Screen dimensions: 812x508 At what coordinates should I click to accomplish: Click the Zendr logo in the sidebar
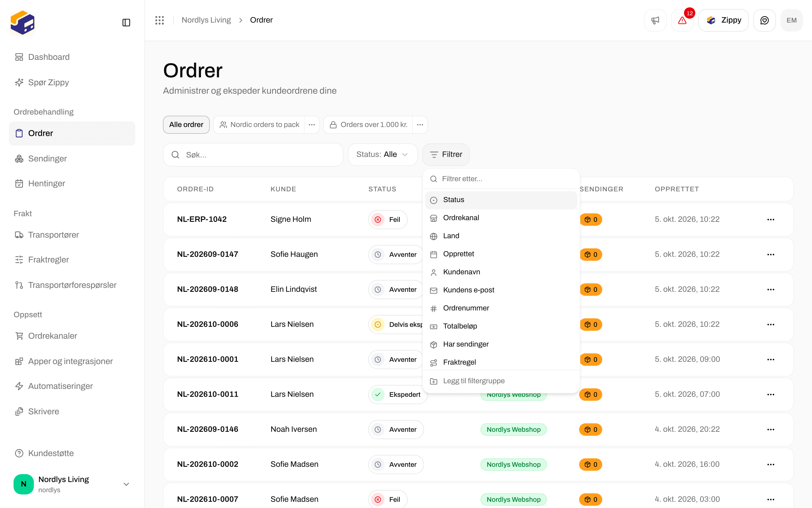point(23,23)
